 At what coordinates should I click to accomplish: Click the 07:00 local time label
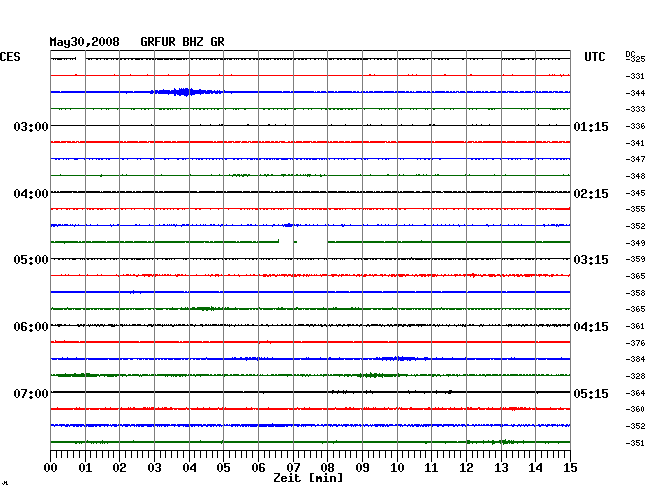(x=31, y=393)
